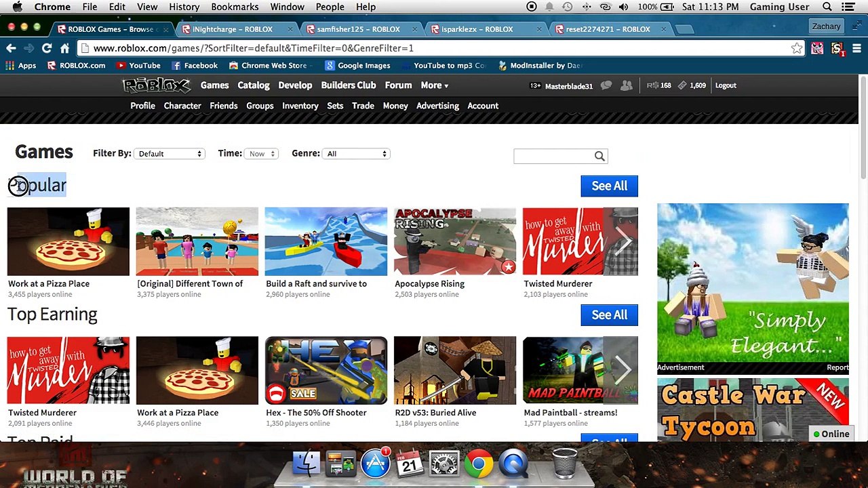Click the Robux balance showing 168
The image size is (868, 488).
(658, 85)
